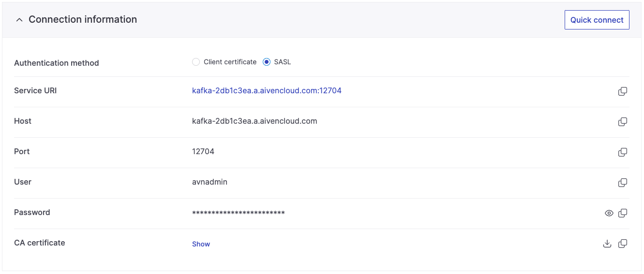The height and width of the screenshot is (274, 644).
Task: Open the kafka Service URI link
Action: (267, 90)
